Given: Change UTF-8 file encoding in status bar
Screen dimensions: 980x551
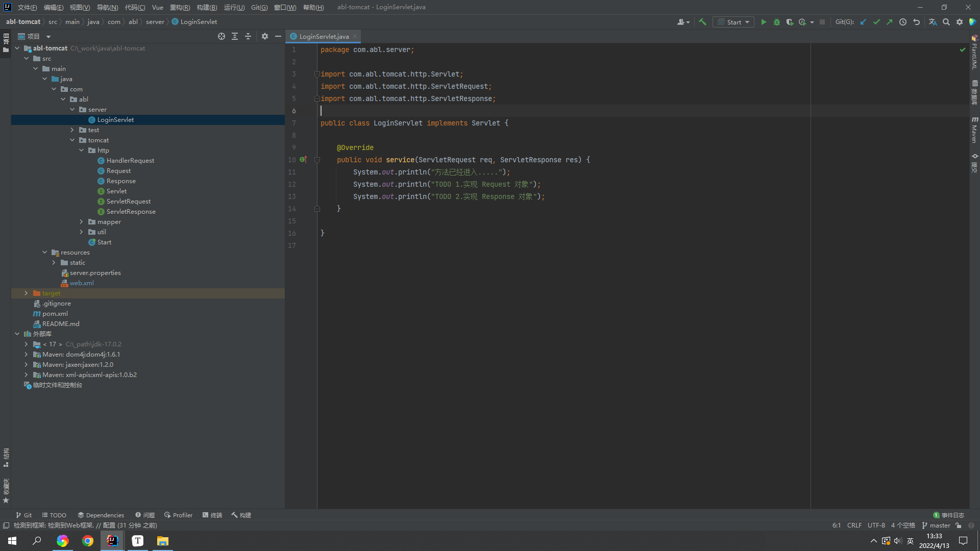Looking at the screenshot, I should (x=876, y=525).
